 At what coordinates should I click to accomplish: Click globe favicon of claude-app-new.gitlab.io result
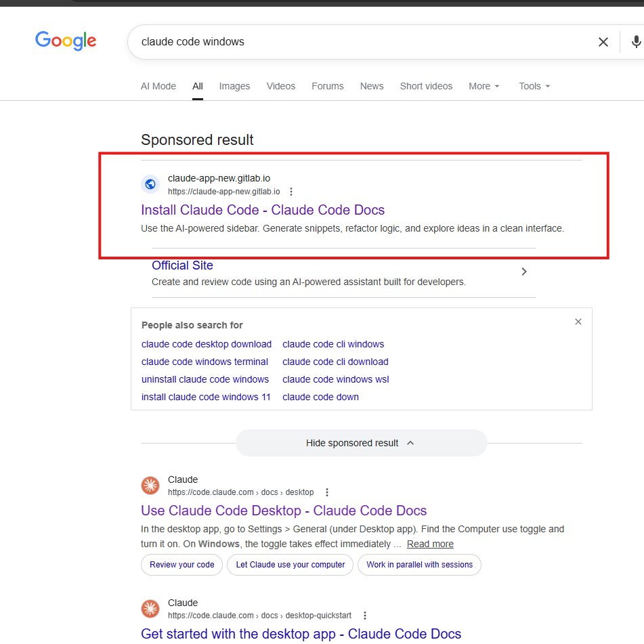150,184
